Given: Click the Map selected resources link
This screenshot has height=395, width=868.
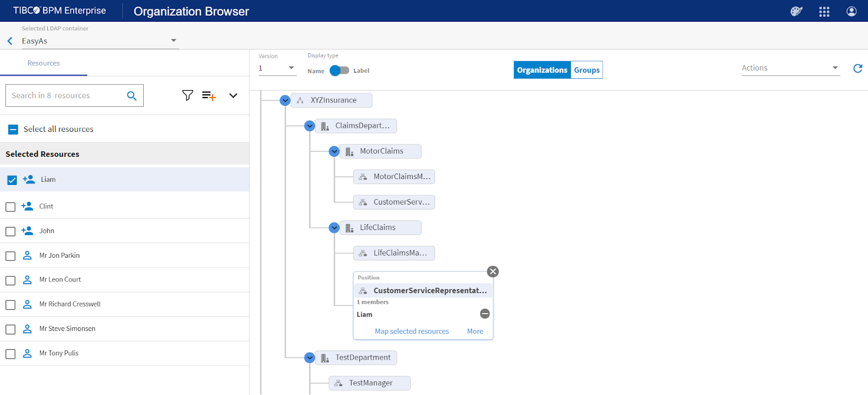Looking at the screenshot, I should 412,332.
